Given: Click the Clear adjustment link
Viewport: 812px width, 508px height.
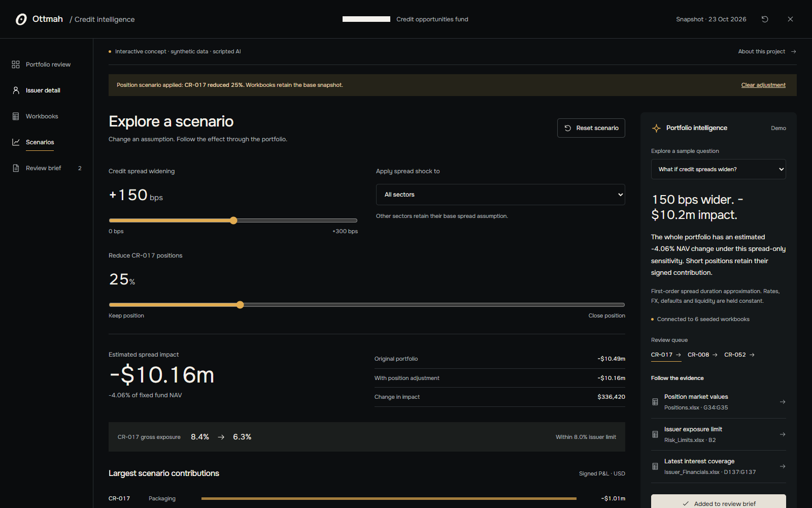Looking at the screenshot, I should pyautogui.click(x=763, y=85).
